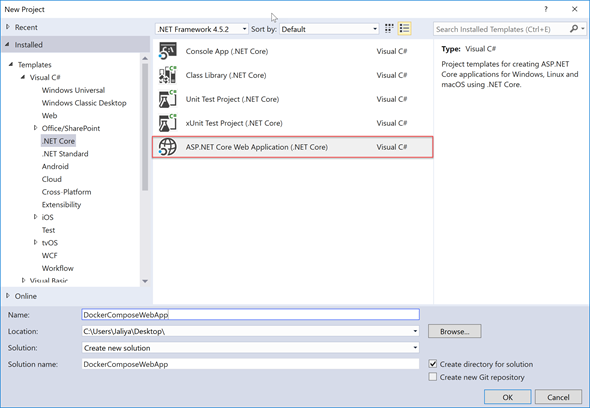Image resolution: width=590 pixels, height=408 pixels.
Task: Click OK to create the project
Action: (x=508, y=397)
